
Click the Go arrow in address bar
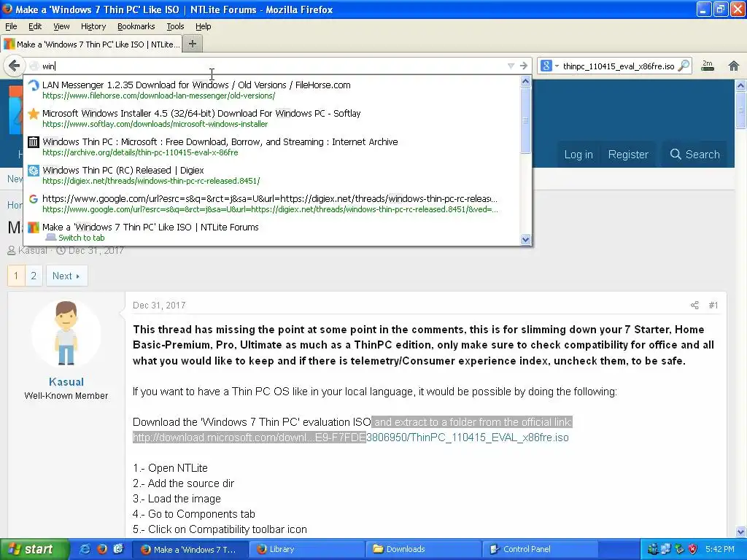524,66
